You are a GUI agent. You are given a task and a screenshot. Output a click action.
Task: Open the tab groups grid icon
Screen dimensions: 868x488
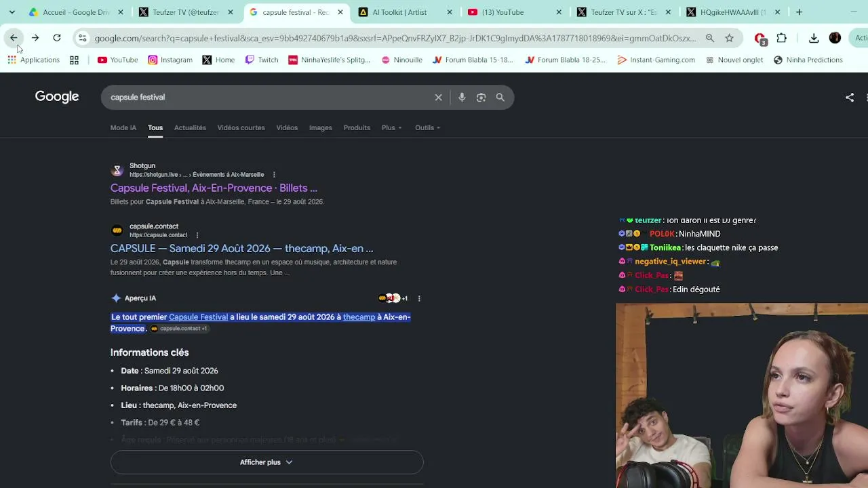(x=74, y=60)
